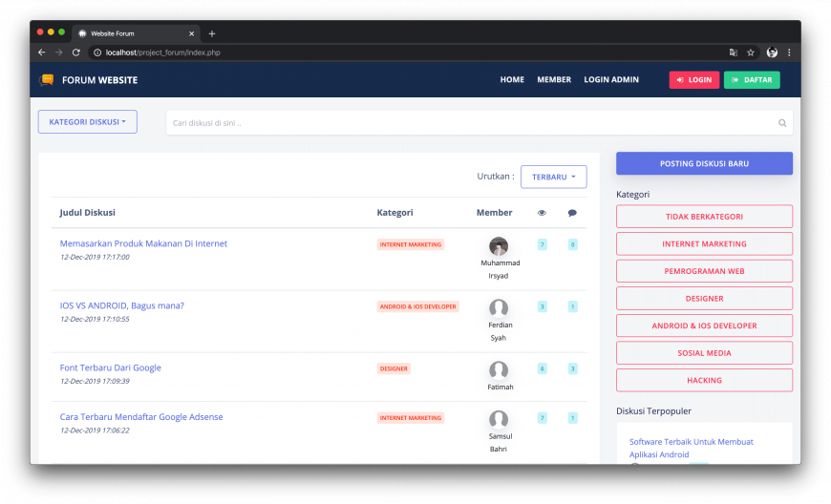
Task: Click the Judul Diskusi column header
Action: coord(88,212)
